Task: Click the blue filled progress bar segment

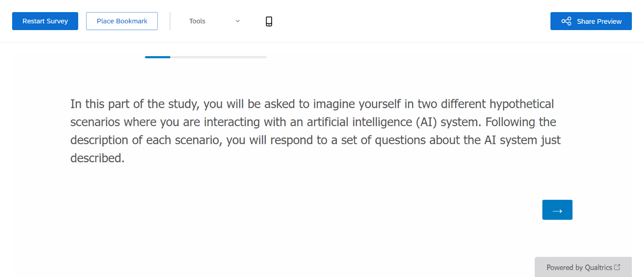Action: [x=157, y=57]
